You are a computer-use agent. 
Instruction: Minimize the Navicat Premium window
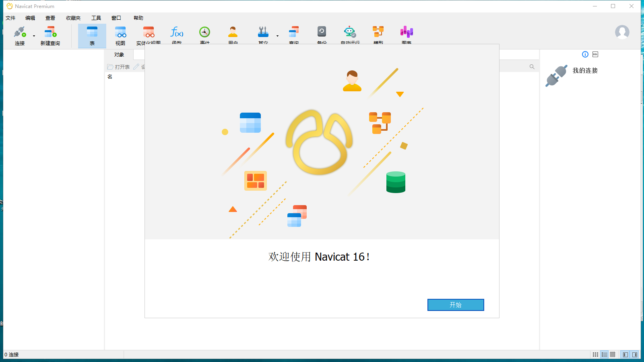point(595,6)
